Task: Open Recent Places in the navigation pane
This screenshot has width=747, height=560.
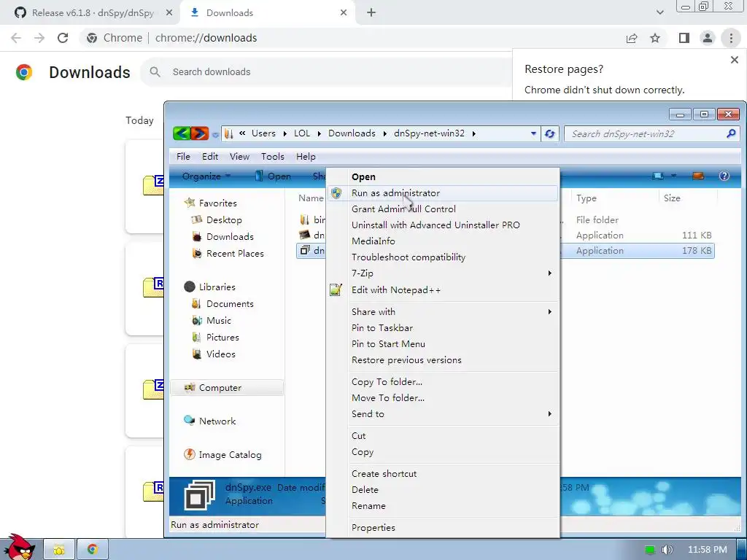Action: point(228,254)
